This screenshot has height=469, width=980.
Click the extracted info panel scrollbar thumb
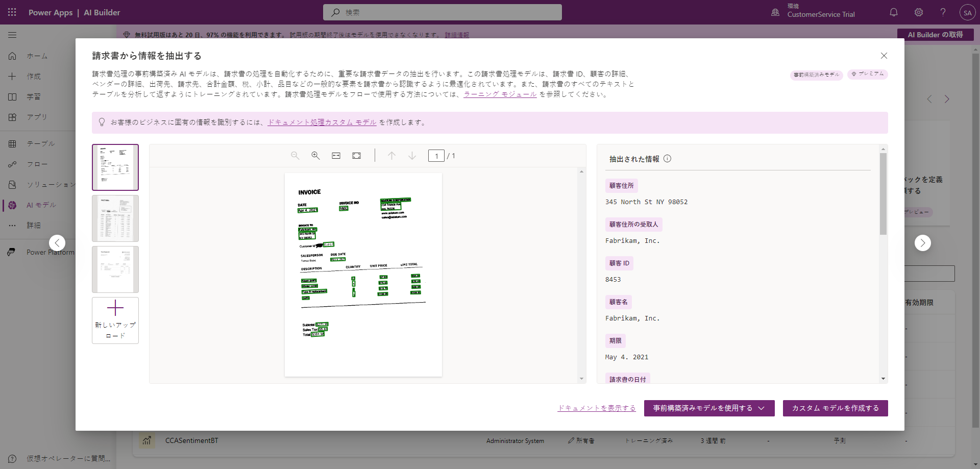883,194
